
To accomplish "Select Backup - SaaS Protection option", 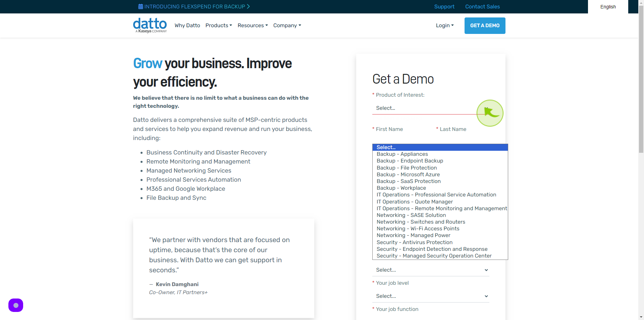I will tap(440, 181).
